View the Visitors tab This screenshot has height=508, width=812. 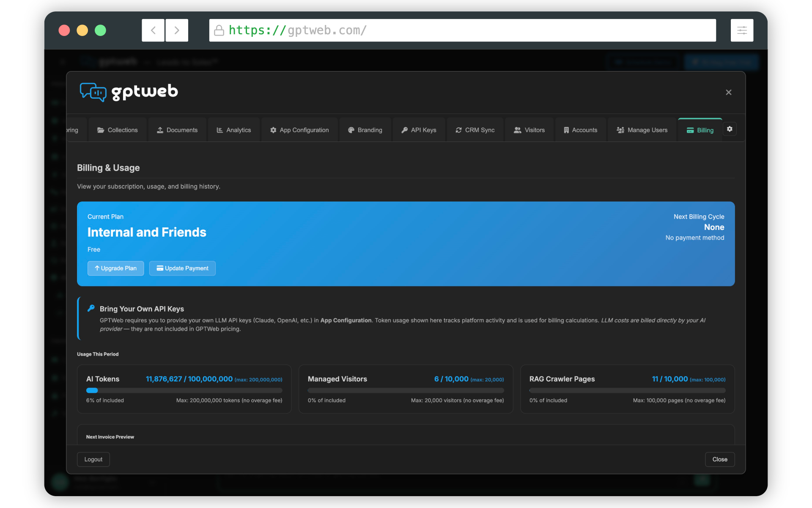(x=529, y=130)
